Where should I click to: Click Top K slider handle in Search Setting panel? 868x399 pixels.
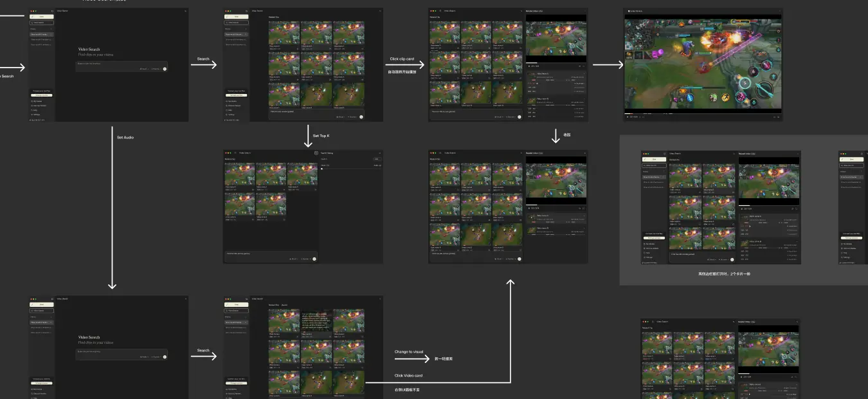(x=321, y=169)
